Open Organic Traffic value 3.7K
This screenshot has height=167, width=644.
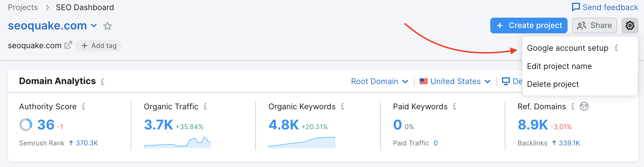(158, 125)
